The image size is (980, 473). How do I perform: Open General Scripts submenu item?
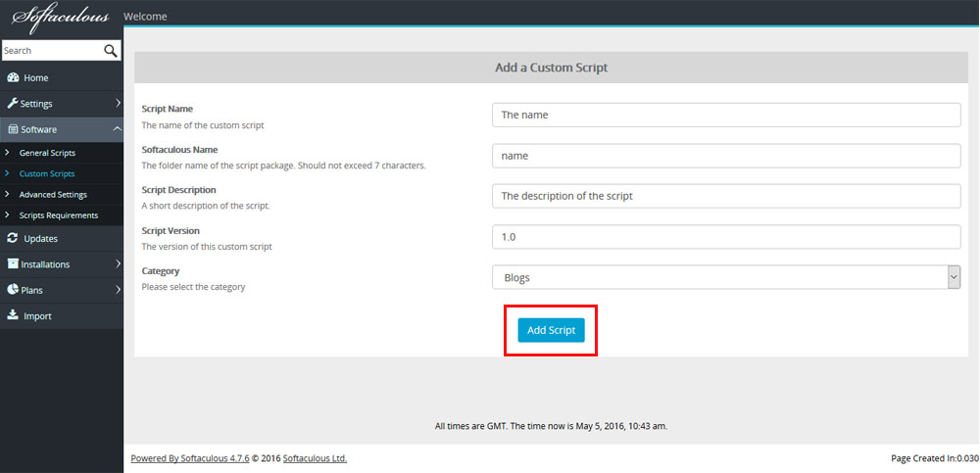click(47, 153)
